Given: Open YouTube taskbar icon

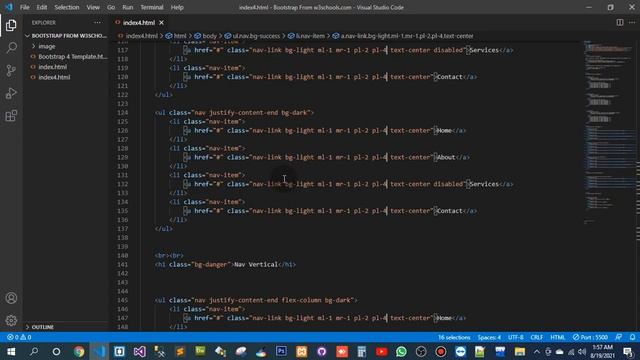Looking at the screenshot, I should click(382, 351).
